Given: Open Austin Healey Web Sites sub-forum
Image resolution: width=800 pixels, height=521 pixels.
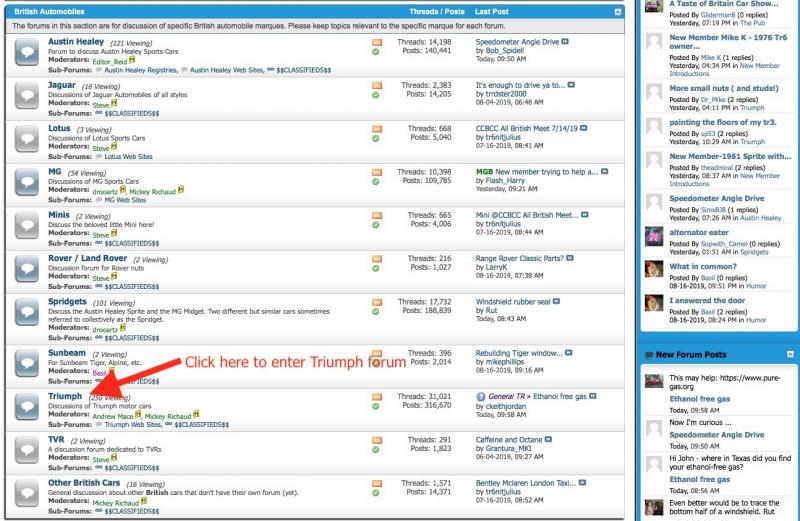Looking at the screenshot, I should 227,70.
